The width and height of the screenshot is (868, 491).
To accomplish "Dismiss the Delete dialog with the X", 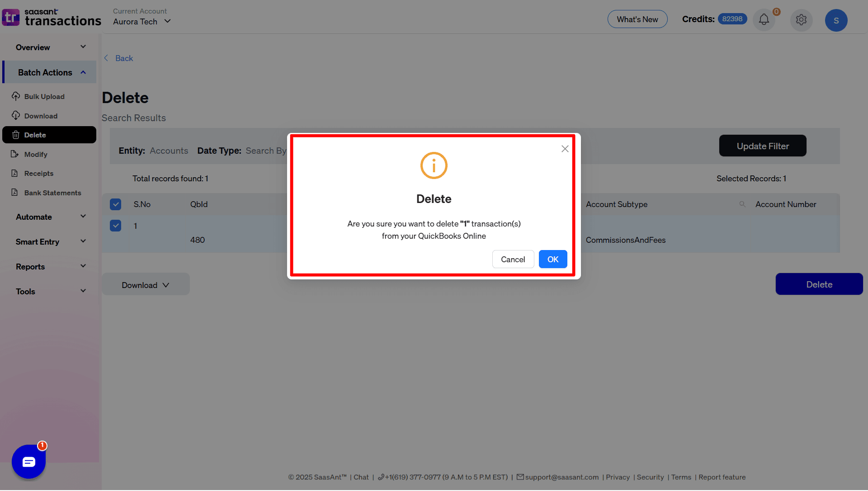I will click(565, 149).
